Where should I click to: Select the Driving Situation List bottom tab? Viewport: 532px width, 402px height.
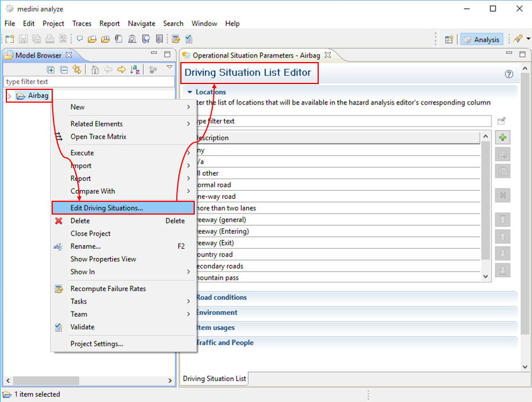point(214,379)
